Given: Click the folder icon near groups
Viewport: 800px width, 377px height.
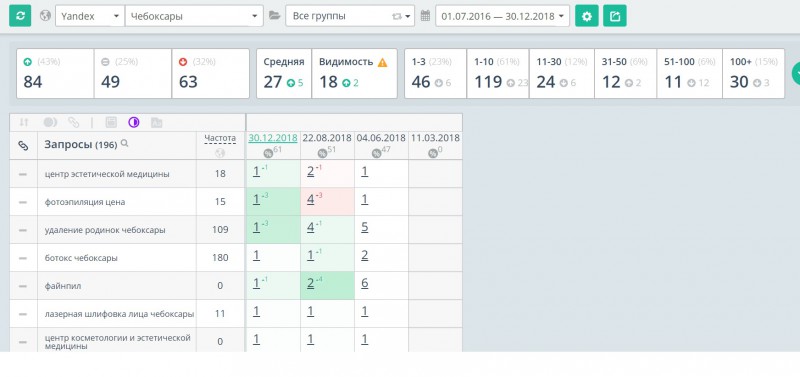Looking at the screenshot, I should click(274, 16).
